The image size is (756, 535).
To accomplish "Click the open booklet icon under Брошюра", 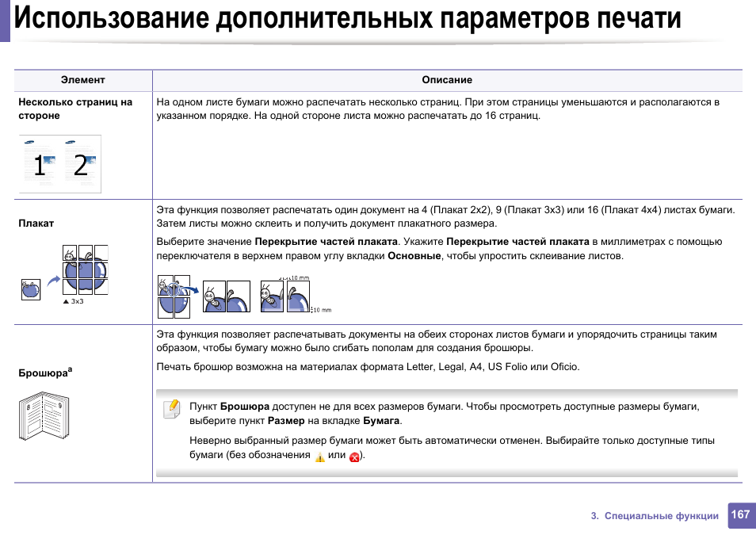I will pyautogui.click(x=42, y=419).
